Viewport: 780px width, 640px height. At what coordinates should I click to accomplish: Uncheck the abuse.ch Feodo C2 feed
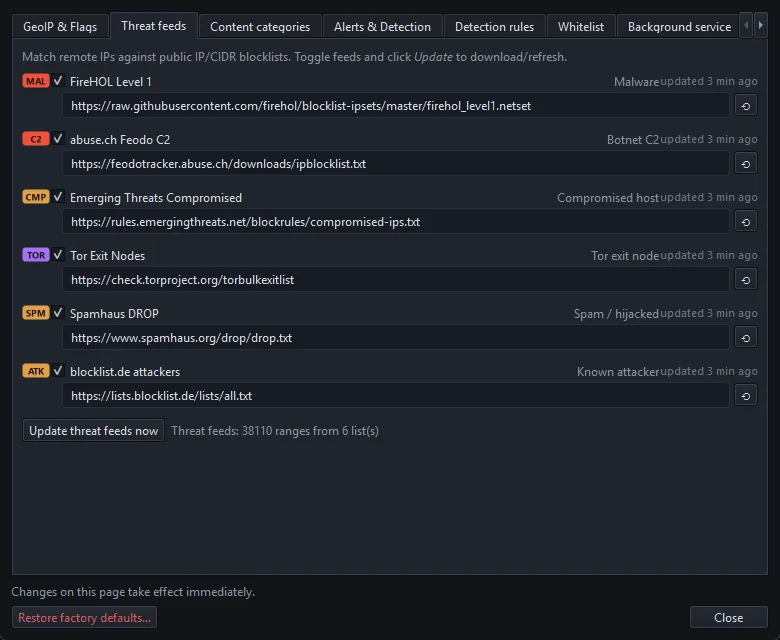(x=58, y=138)
